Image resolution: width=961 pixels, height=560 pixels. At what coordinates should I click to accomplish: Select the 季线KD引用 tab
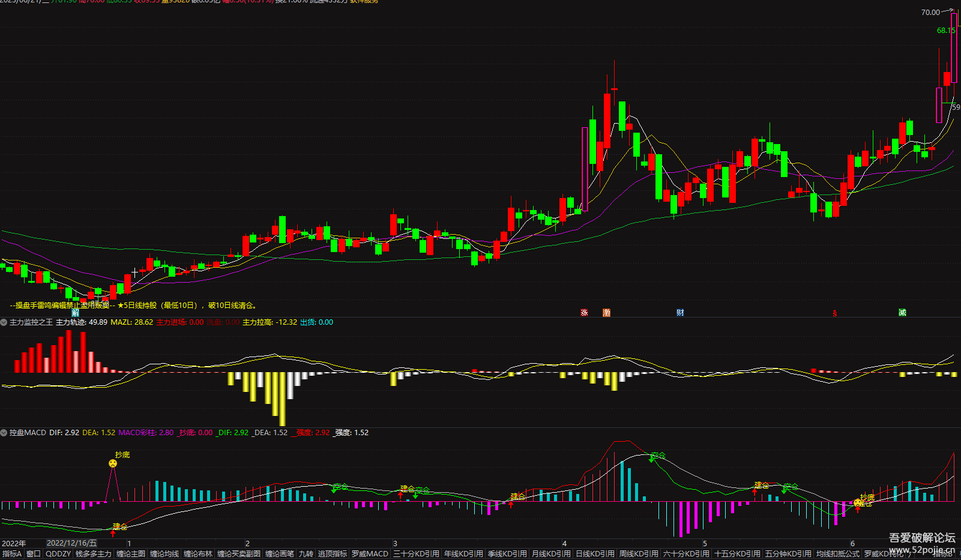tap(507, 554)
